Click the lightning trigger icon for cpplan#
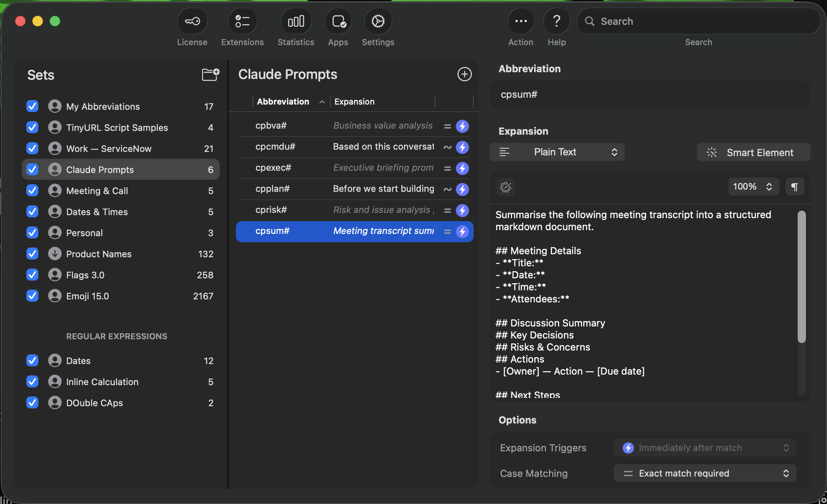This screenshot has width=827, height=504. click(462, 189)
